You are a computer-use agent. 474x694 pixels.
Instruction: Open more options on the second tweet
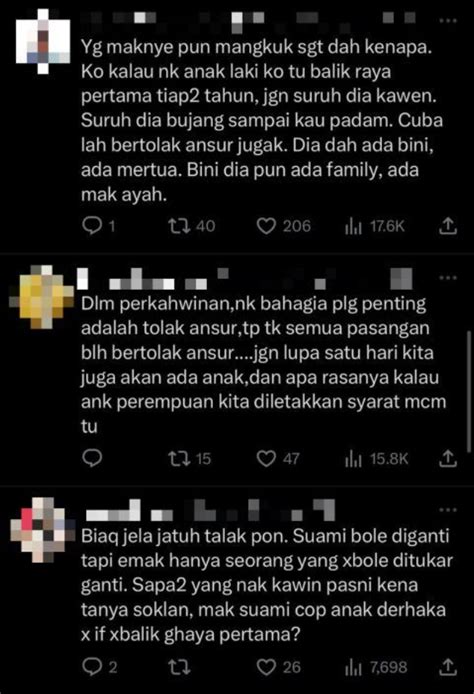tap(448, 278)
